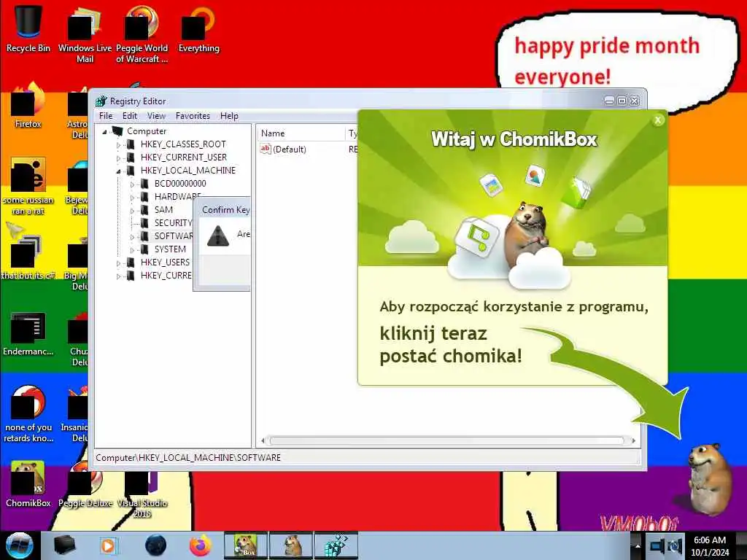Open the 'none of you' desktop icon
Screen dimensions: 747x560
[x=28, y=414]
